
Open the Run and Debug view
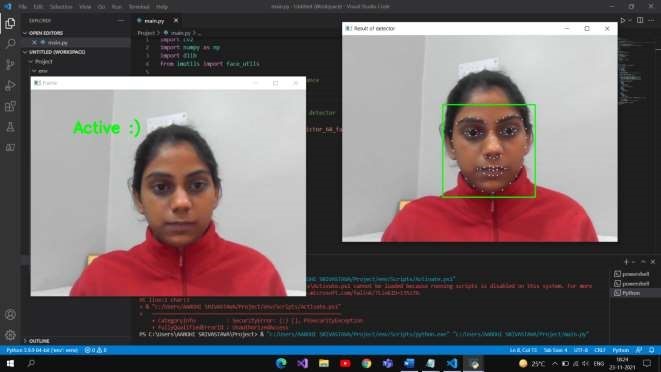(x=10, y=86)
